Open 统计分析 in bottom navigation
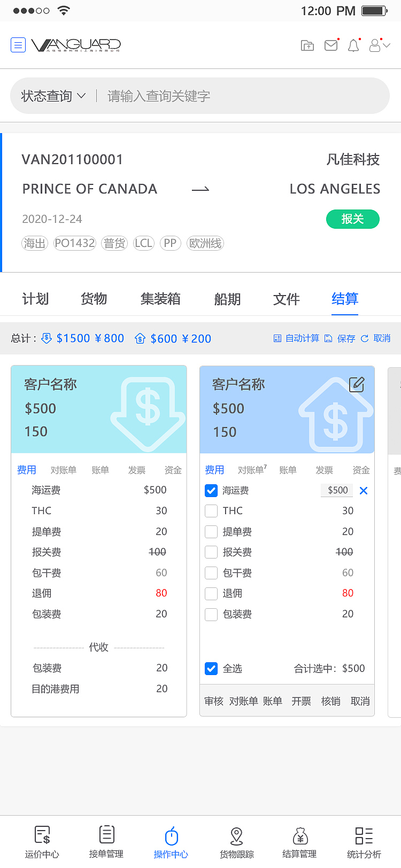The image size is (401, 868). pyautogui.click(x=364, y=842)
